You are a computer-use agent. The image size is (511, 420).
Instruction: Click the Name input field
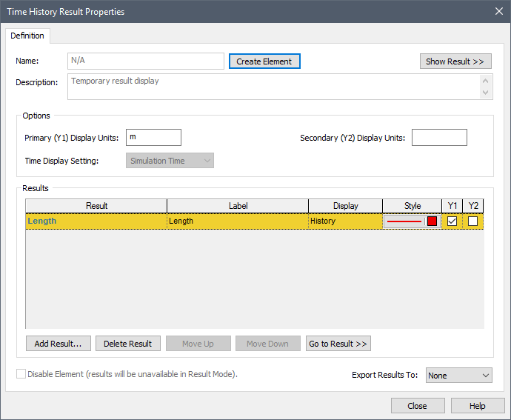146,61
